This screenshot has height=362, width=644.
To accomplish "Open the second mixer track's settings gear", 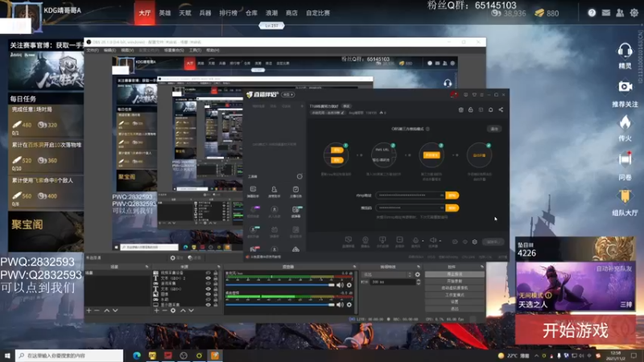I will pos(349,305).
